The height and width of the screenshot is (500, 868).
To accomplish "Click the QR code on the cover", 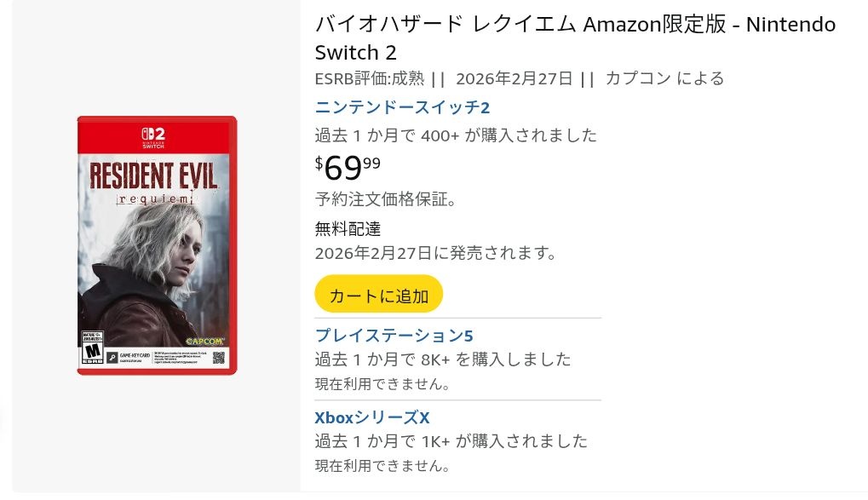I will [219, 358].
